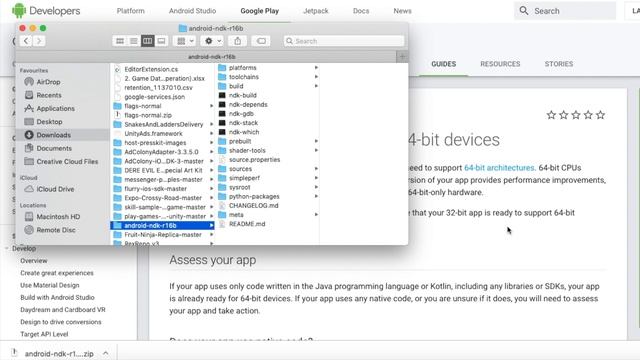The height and width of the screenshot is (360, 640).
Task: Click the Finder search field
Action: click(x=344, y=41)
